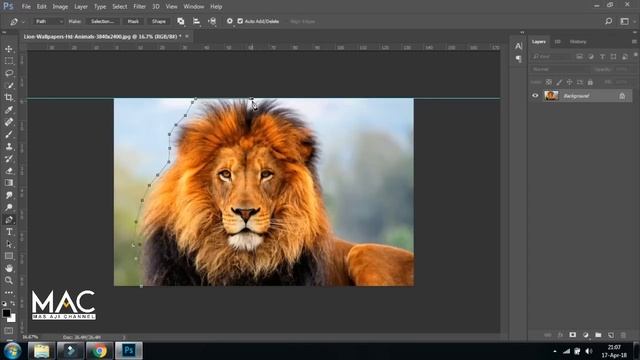This screenshot has height=360, width=640.
Task: Open the path alignment dropdown
Action: coord(196,21)
